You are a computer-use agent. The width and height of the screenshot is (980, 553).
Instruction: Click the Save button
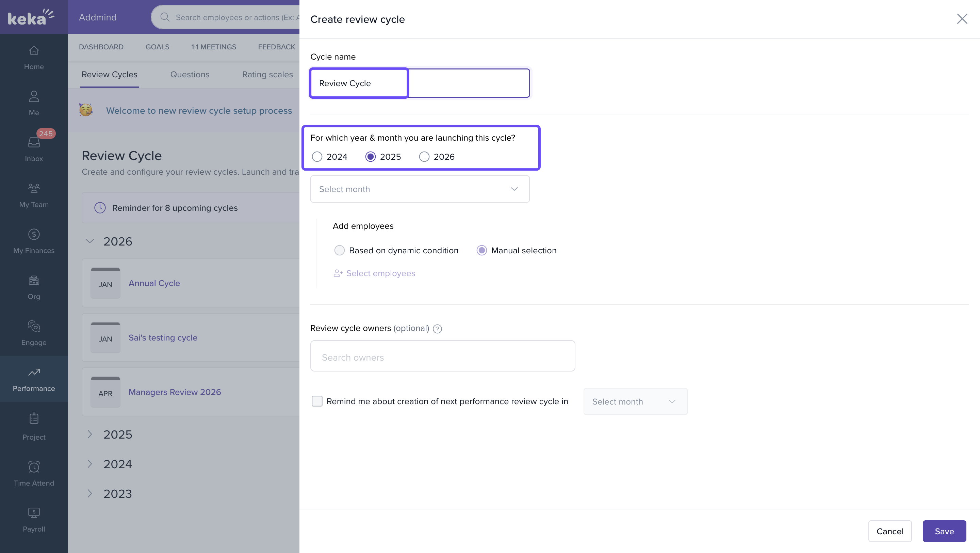click(944, 531)
